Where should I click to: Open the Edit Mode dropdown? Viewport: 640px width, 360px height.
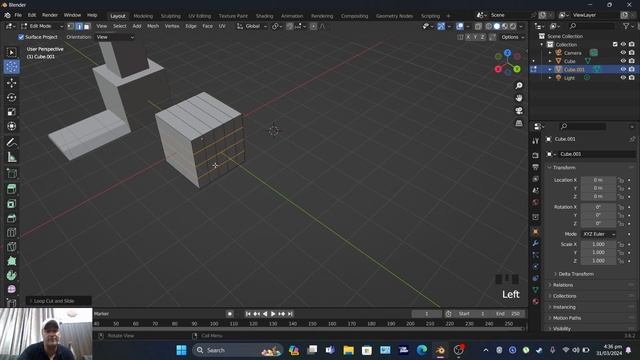pyautogui.click(x=42, y=26)
